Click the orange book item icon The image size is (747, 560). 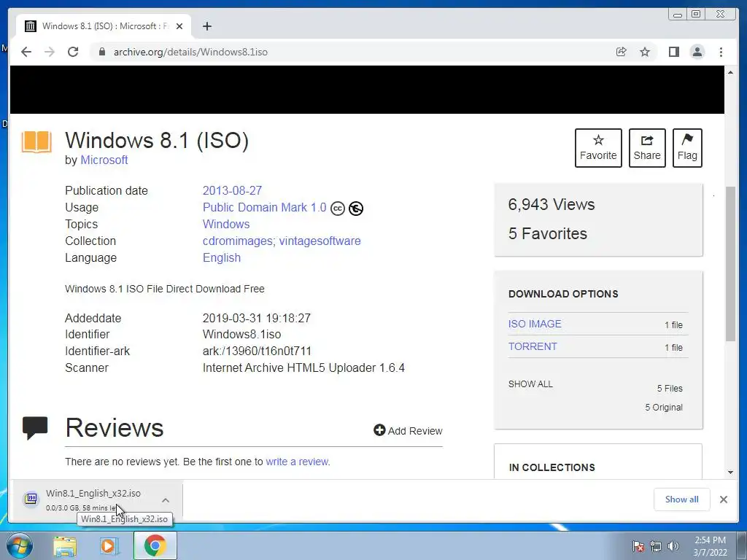coord(36,142)
